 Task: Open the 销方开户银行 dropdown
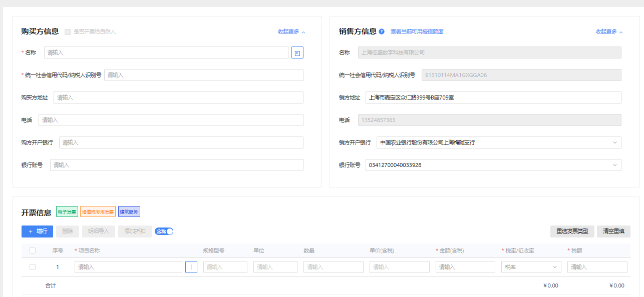[x=499, y=142]
